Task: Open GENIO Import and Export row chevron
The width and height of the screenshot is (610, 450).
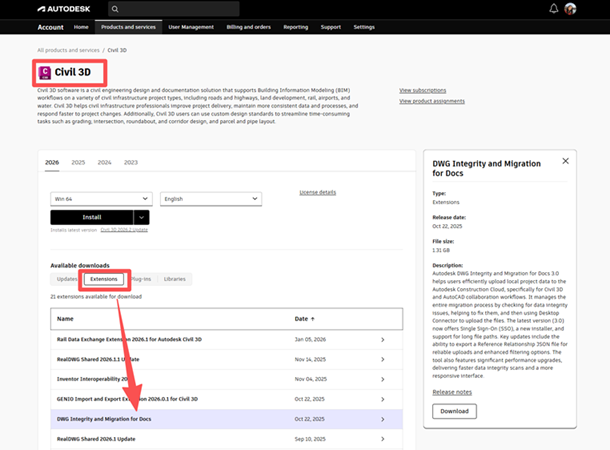Action: click(383, 399)
